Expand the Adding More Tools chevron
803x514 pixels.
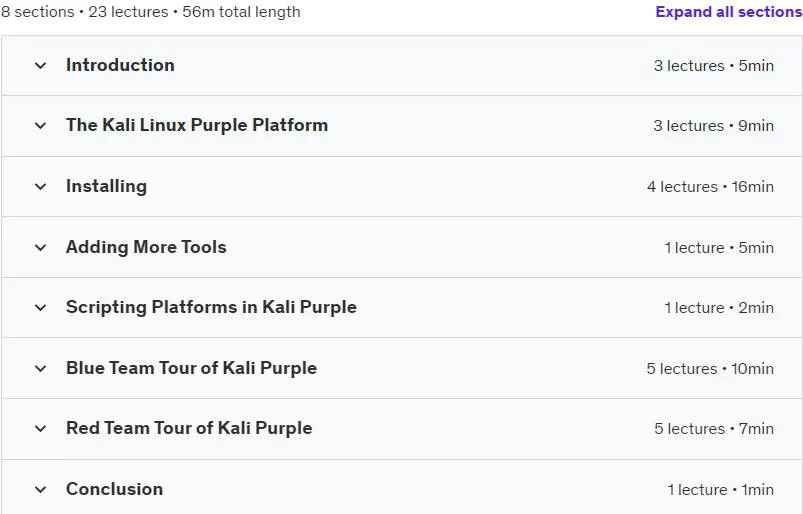[40, 247]
